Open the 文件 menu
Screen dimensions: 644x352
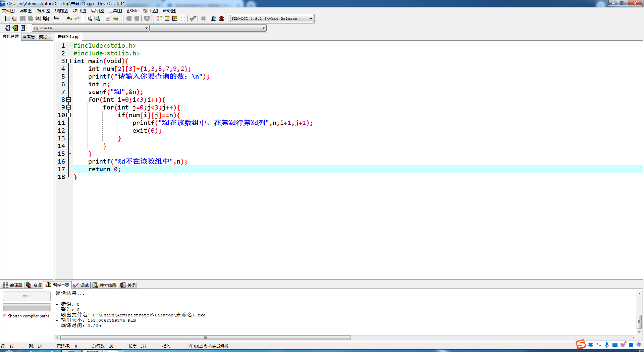(8, 11)
